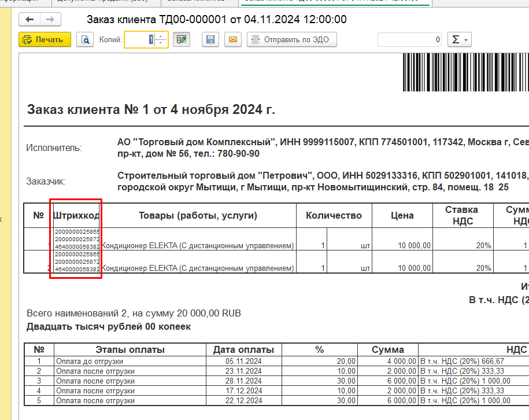The height and width of the screenshot is (420, 529).
Task: Click the Дата оплаты column header
Action: point(243,350)
